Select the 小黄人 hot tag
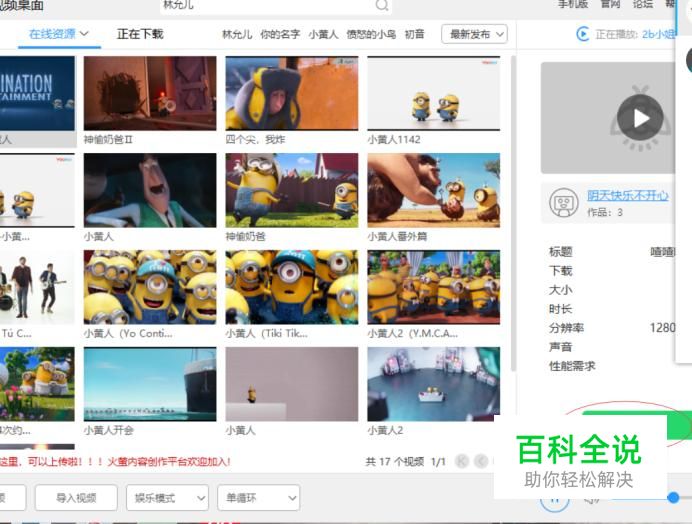 pyautogui.click(x=323, y=34)
